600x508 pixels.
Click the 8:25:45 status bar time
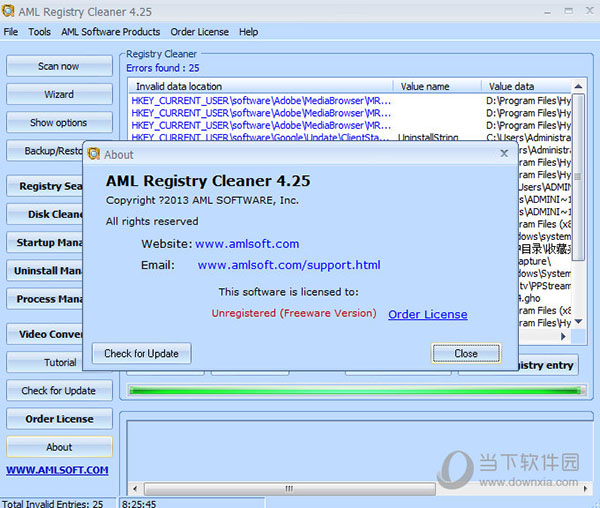point(139,503)
